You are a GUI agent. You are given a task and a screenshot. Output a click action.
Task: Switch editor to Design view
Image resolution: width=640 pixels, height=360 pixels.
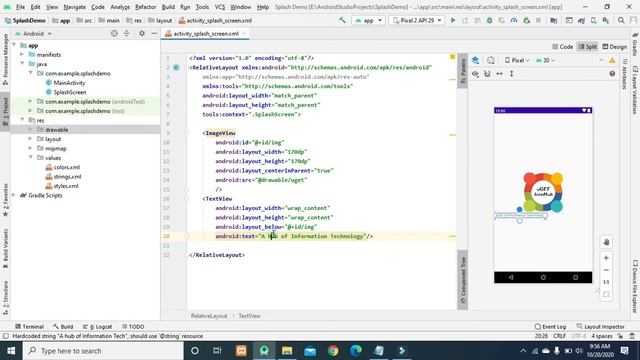point(614,47)
